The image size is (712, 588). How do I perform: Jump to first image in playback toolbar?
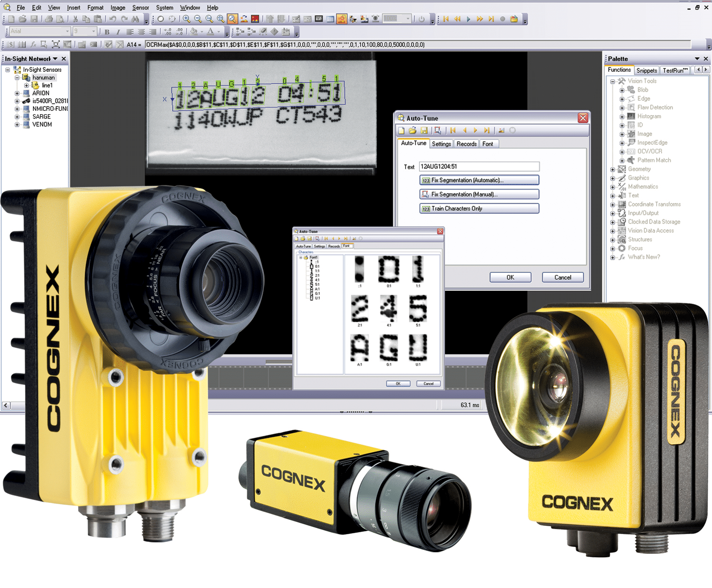(446, 19)
